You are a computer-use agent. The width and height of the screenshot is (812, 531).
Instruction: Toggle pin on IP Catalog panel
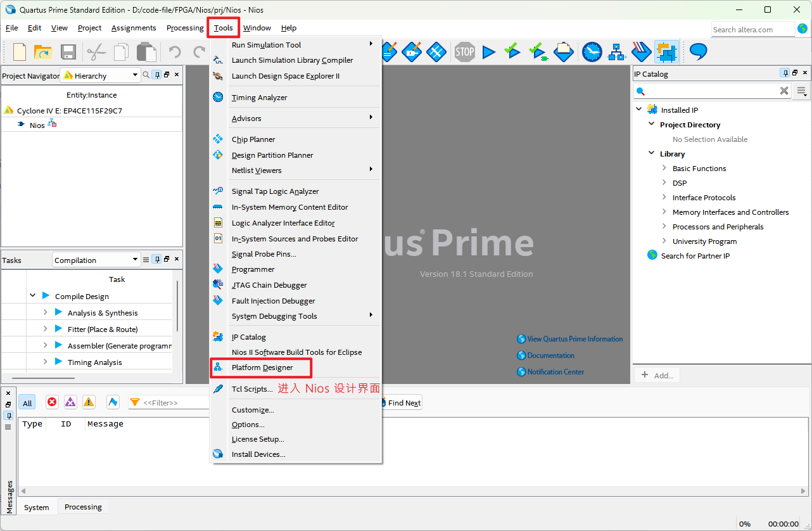coord(785,74)
